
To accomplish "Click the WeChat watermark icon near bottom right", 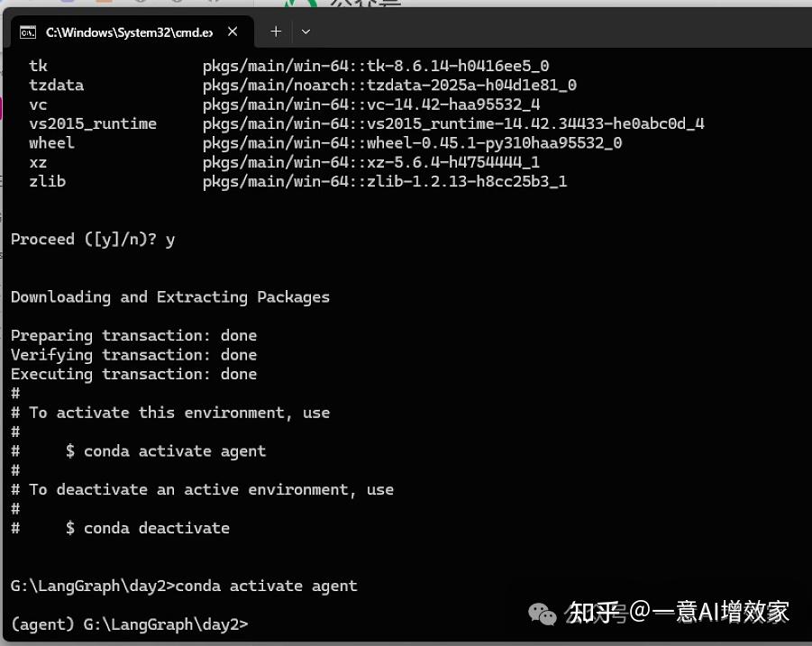I will pyautogui.click(x=542, y=614).
